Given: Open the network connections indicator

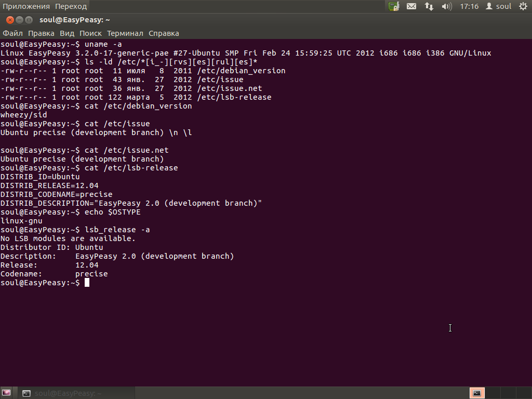Looking at the screenshot, I should coord(429,6).
